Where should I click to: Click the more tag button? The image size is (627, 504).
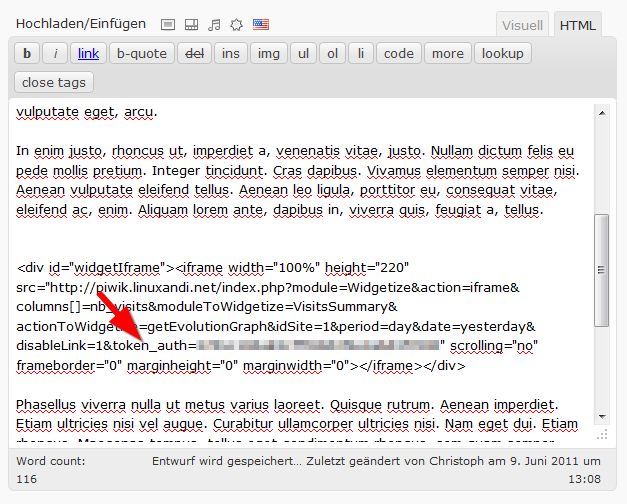447,53
